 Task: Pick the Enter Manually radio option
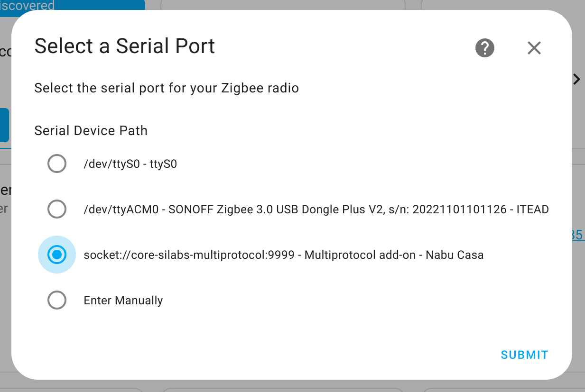click(x=57, y=300)
